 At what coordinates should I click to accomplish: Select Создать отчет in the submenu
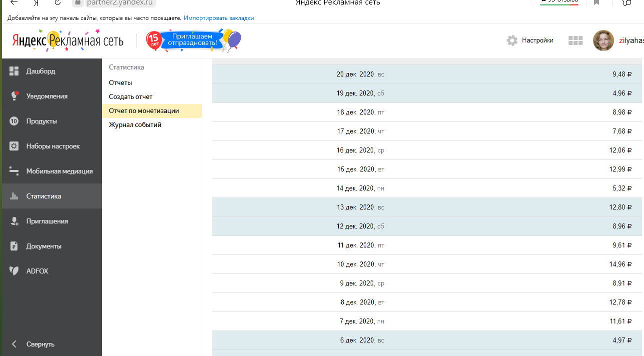(x=131, y=96)
